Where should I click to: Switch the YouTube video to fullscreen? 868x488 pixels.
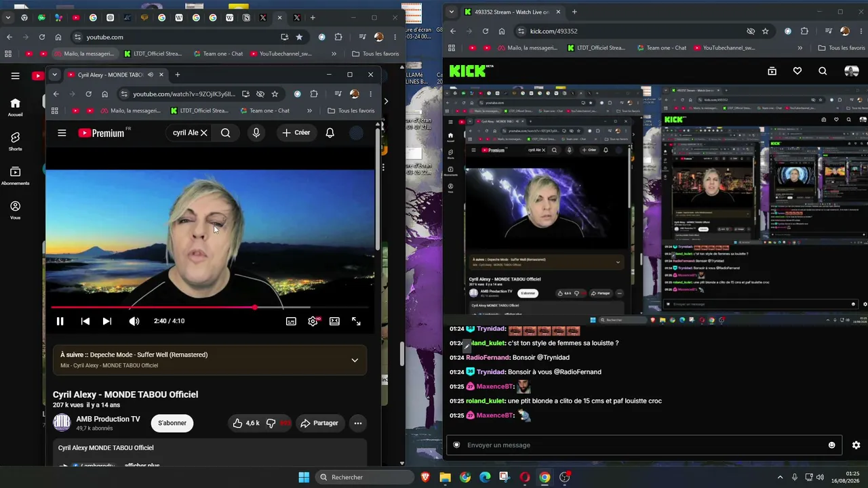click(x=356, y=321)
